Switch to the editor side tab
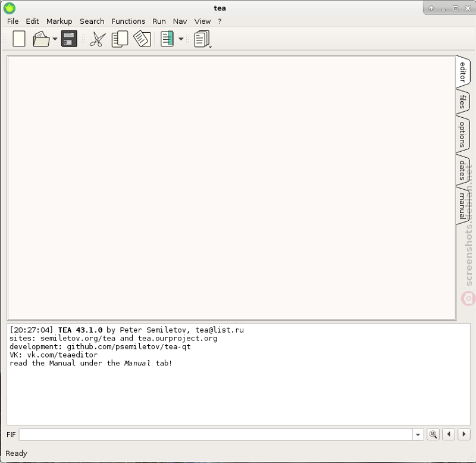Screen dimensions: 476x463 click(x=463, y=72)
